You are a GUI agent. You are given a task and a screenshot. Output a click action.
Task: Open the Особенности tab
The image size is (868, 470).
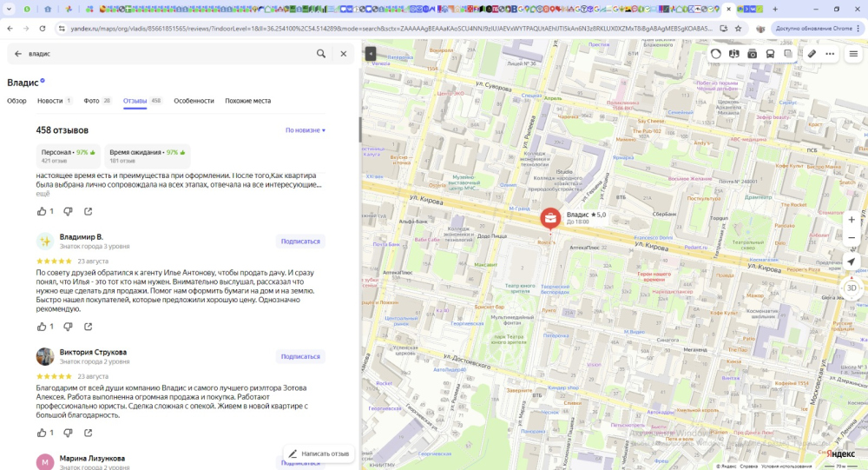pos(194,101)
